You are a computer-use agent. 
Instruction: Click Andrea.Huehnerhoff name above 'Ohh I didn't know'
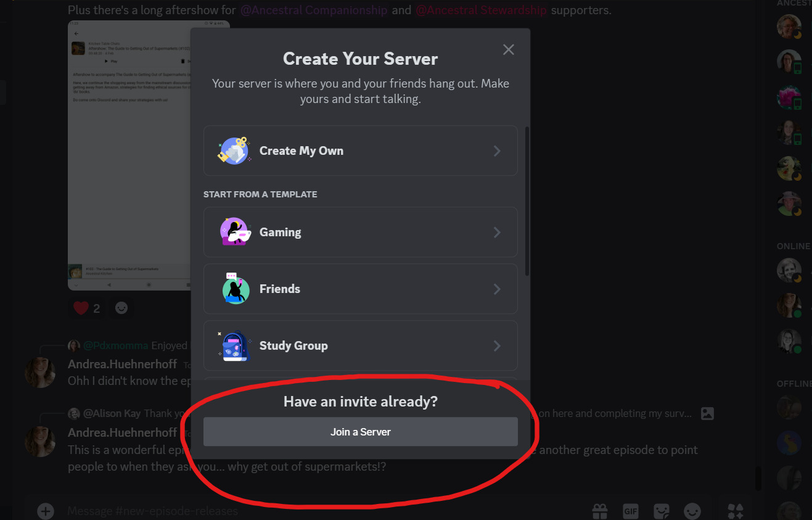point(122,364)
